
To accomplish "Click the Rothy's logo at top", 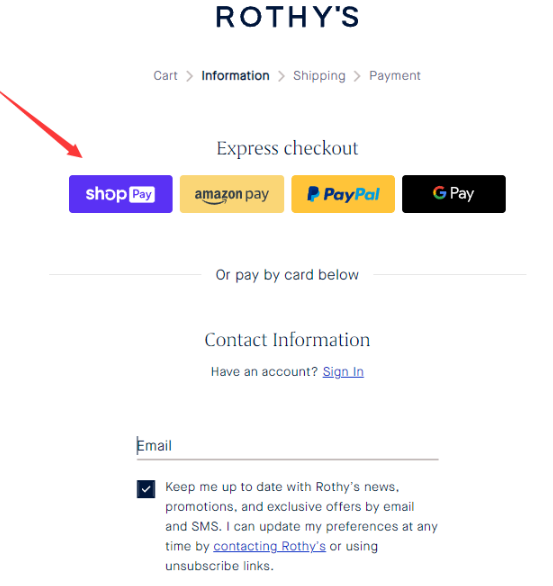I will coord(287,17).
